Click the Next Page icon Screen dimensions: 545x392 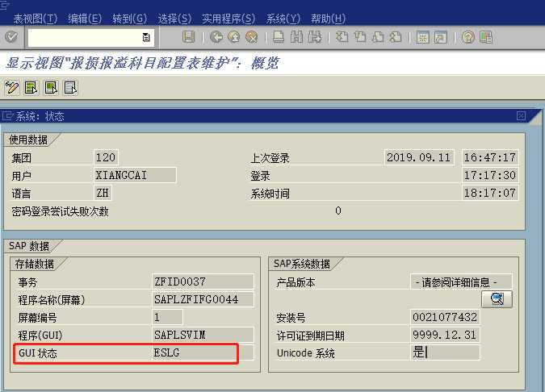(378, 37)
